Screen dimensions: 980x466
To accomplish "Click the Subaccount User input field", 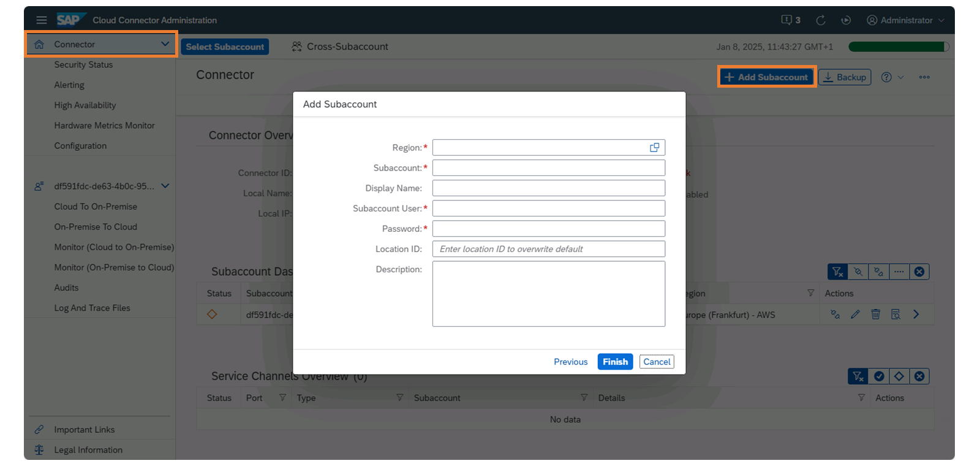I will [x=549, y=208].
